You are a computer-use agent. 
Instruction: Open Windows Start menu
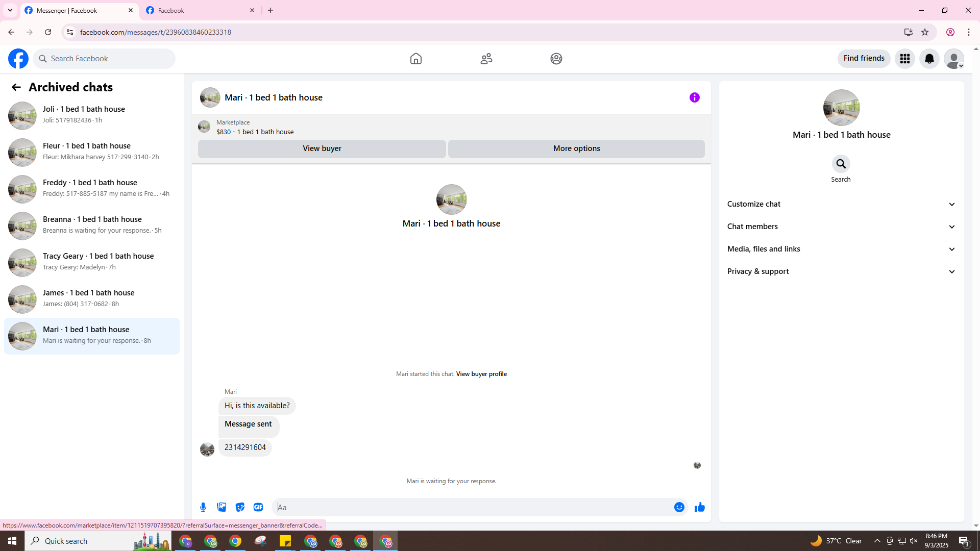point(12,541)
